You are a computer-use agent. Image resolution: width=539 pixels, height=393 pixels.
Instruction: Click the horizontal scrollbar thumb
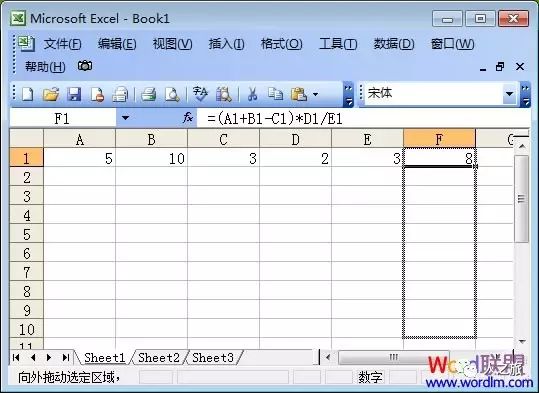pyautogui.click(x=394, y=358)
